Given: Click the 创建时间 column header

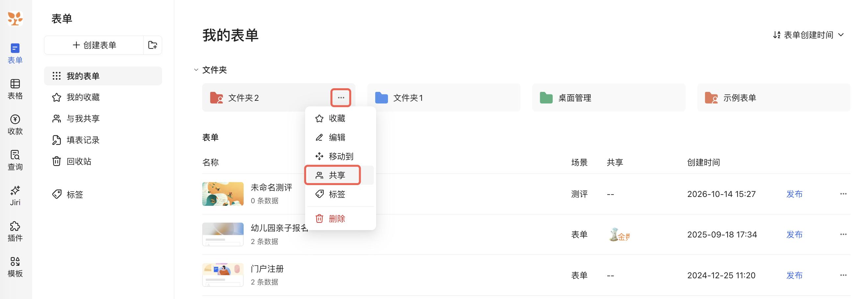Looking at the screenshot, I should click(x=704, y=162).
